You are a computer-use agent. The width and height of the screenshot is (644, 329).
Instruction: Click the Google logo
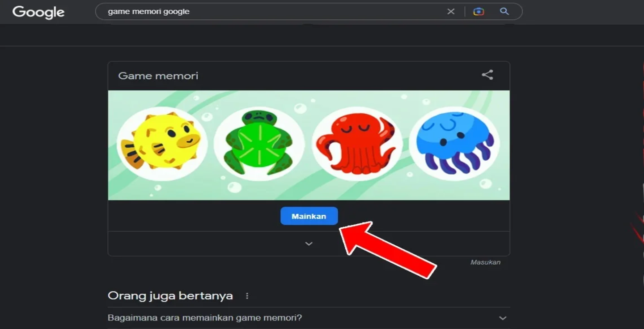click(x=38, y=12)
